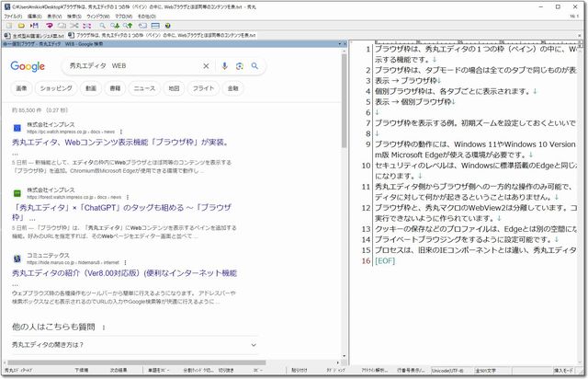Image resolution: width=588 pixels, height=379 pixels.
Task: Open 秀丸エディタの紹介(Ver8.00対応版) result link
Action: coord(124,274)
